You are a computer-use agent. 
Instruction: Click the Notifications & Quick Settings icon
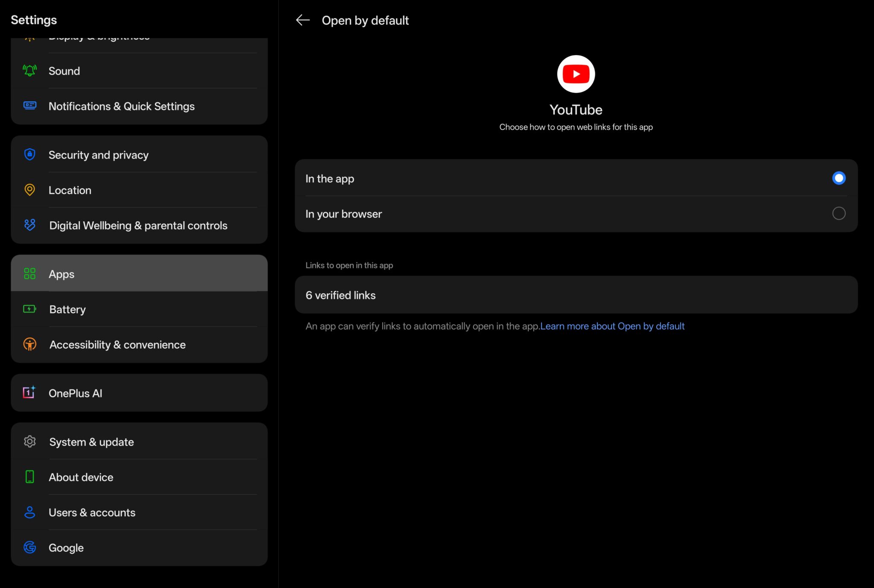point(29,106)
